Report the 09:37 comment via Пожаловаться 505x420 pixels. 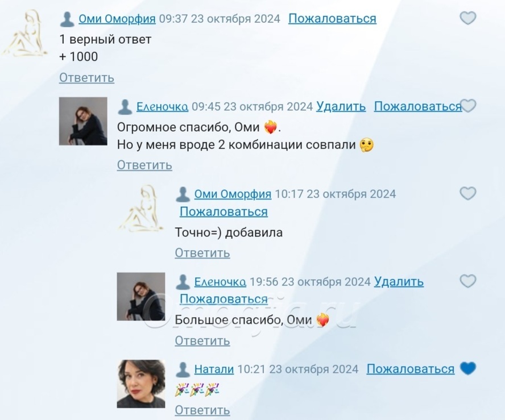[332, 19]
